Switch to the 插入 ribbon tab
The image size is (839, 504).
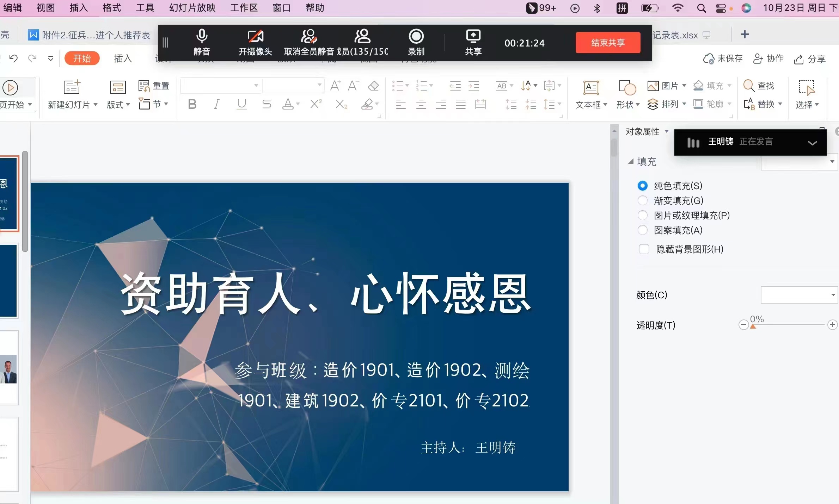pos(123,58)
